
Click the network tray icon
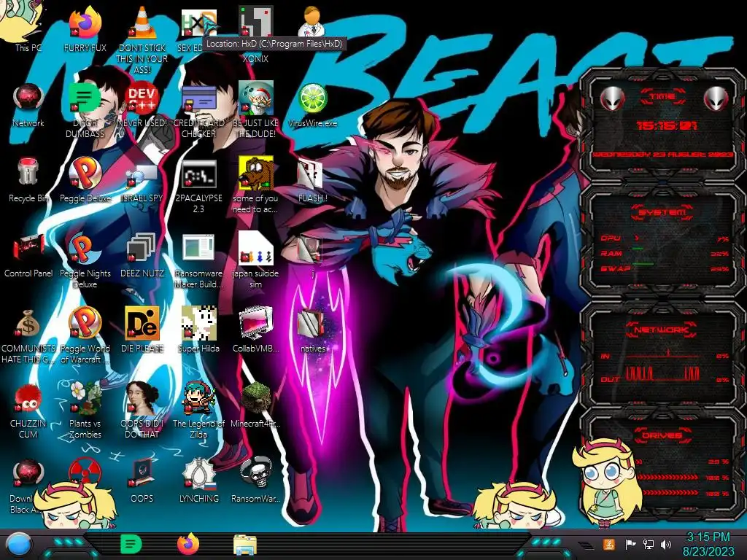(x=649, y=545)
